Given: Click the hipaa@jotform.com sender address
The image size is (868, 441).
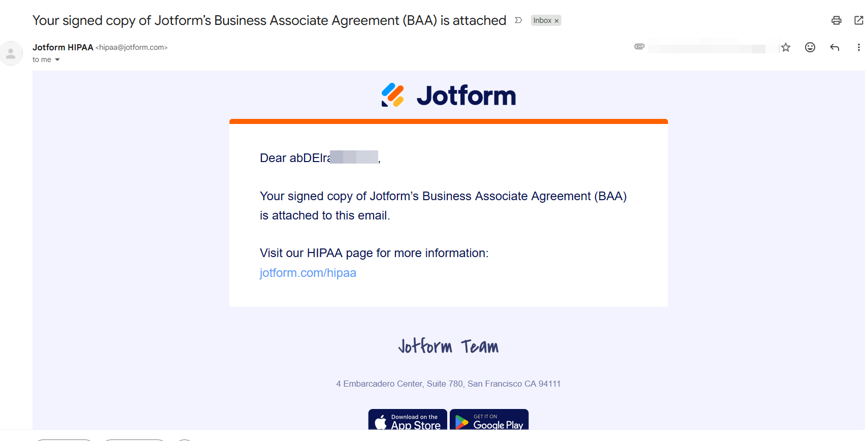Looking at the screenshot, I should [x=131, y=47].
